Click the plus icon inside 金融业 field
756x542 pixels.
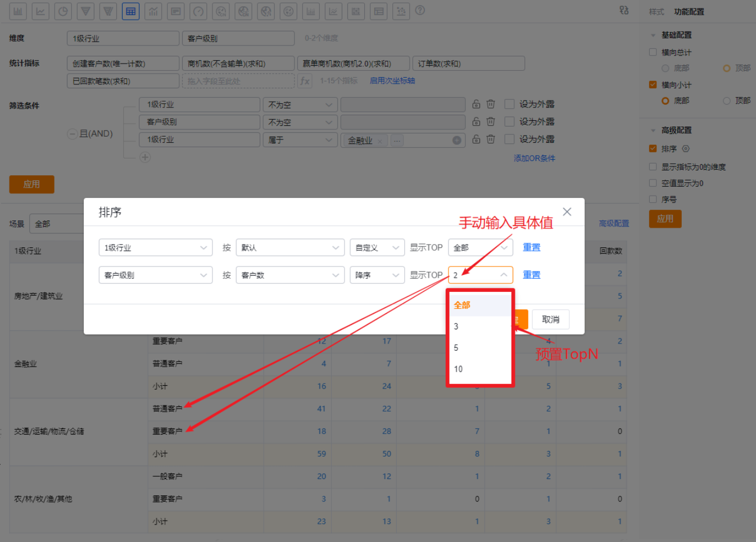click(457, 141)
